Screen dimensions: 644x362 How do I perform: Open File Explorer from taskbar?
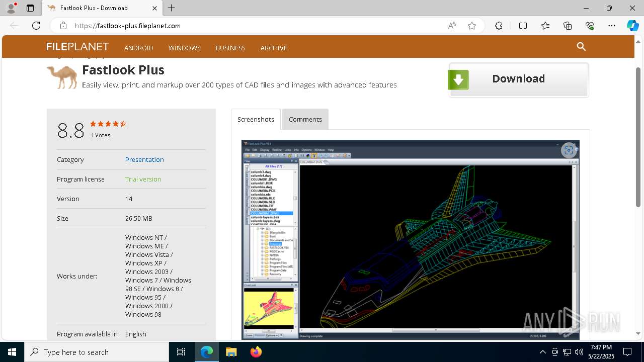[231, 352]
